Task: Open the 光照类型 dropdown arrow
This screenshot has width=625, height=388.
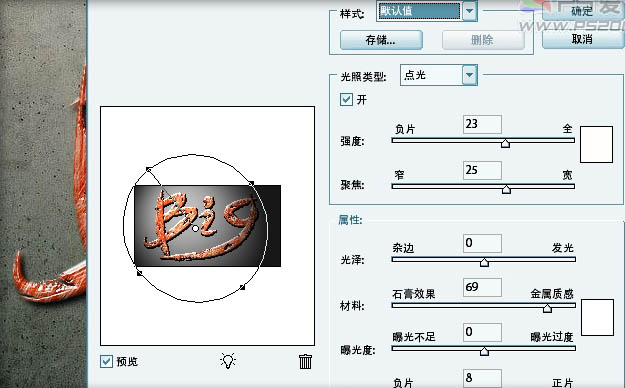Action: (470, 75)
